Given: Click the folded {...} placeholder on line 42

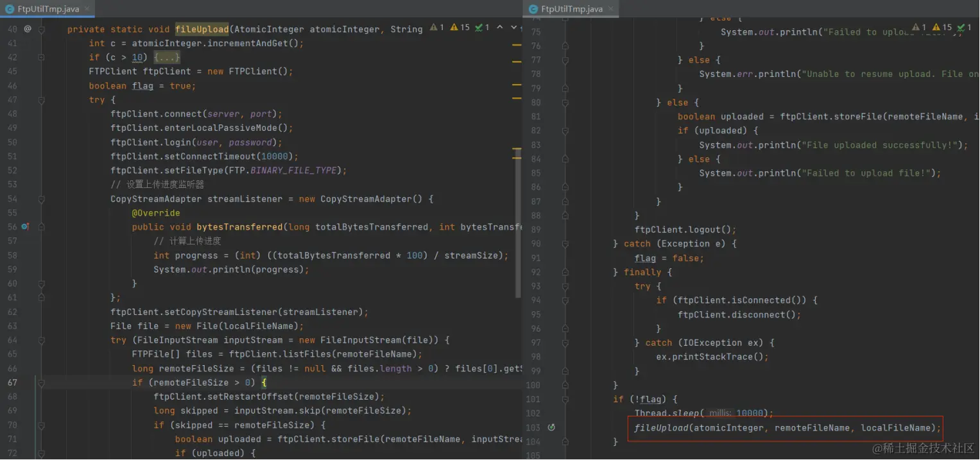Looking at the screenshot, I should (x=167, y=58).
